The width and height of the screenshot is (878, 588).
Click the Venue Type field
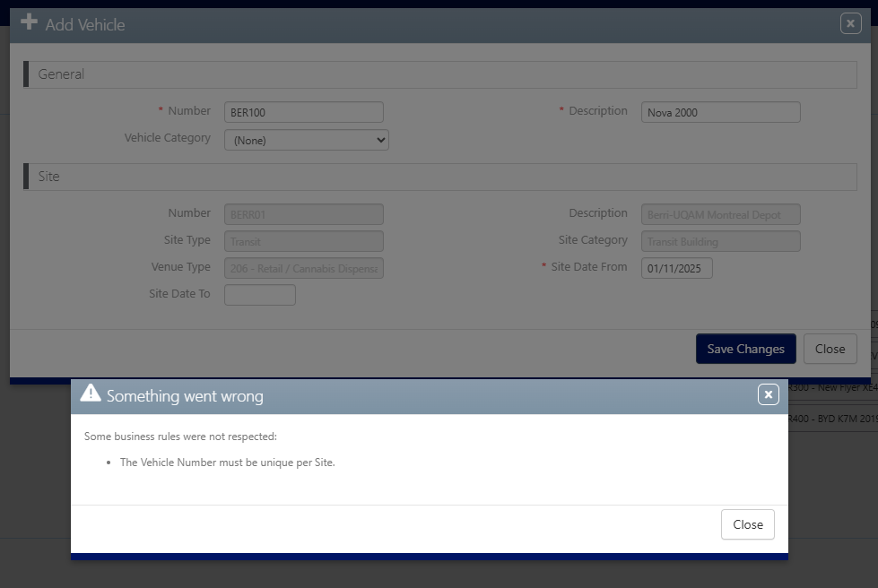(x=303, y=268)
